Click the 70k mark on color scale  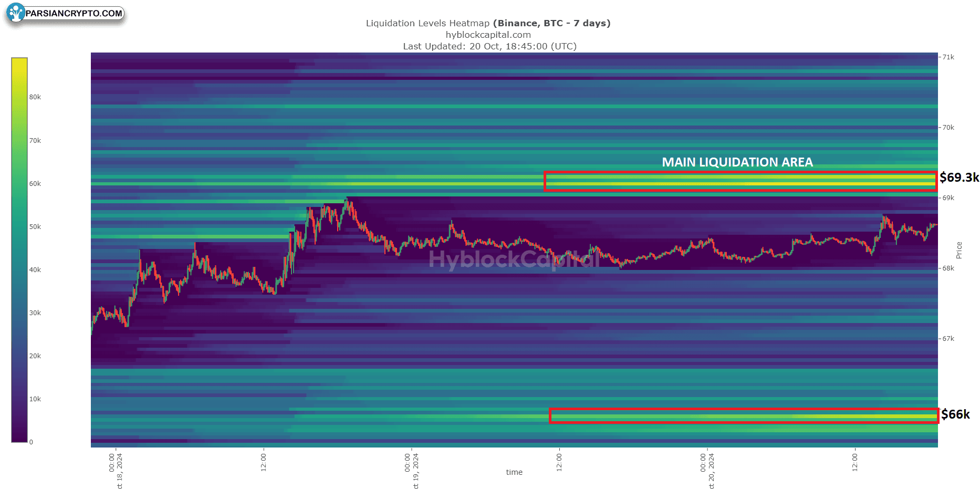(35, 141)
